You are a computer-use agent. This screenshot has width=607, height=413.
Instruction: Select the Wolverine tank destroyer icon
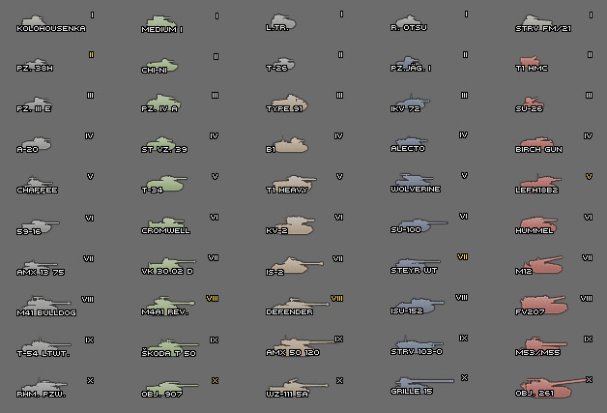[x=414, y=181]
